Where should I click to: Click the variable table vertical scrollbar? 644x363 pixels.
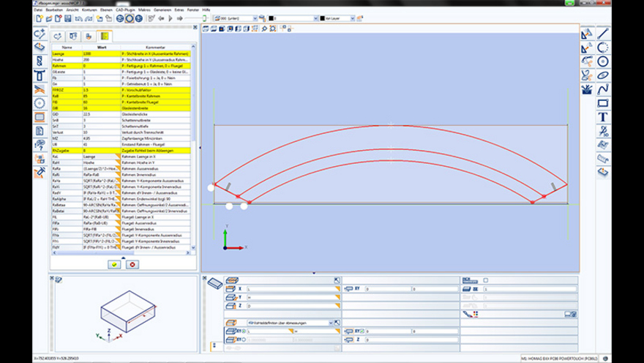coord(193,146)
